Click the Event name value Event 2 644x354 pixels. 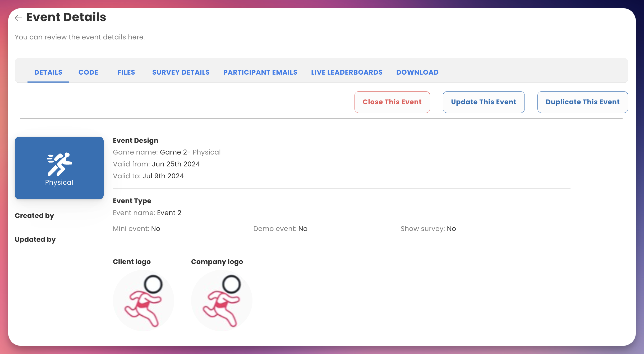click(x=169, y=213)
